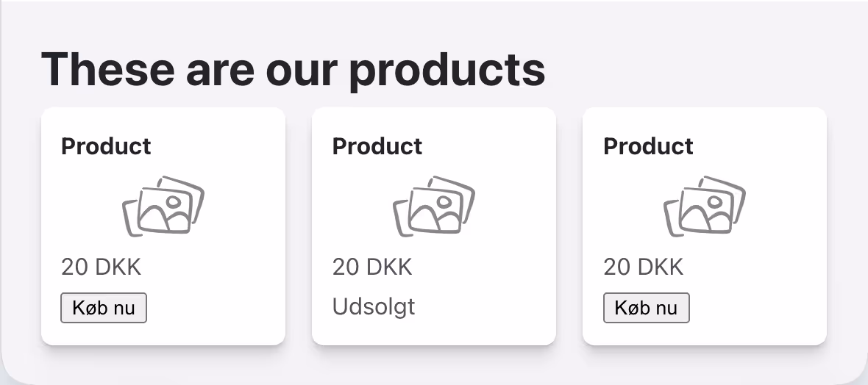Select the middle card's Product title
The width and height of the screenshot is (868, 385).
377,146
